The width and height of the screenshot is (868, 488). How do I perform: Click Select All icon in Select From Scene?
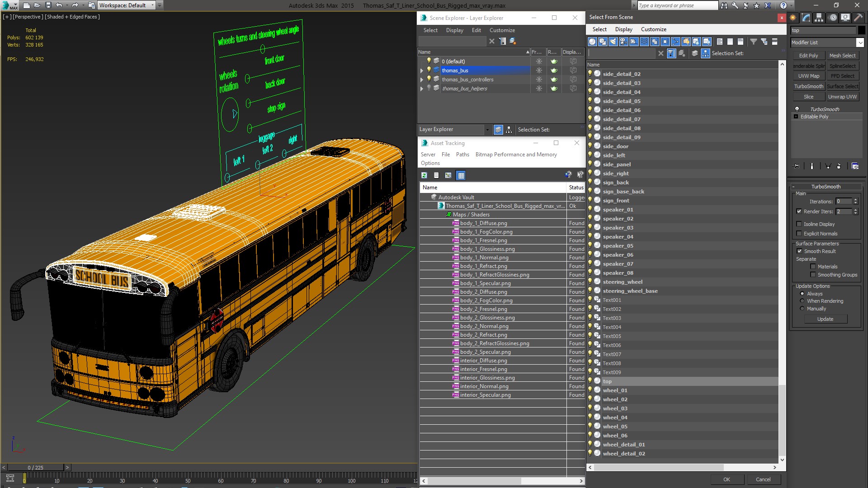click(720, 42)
